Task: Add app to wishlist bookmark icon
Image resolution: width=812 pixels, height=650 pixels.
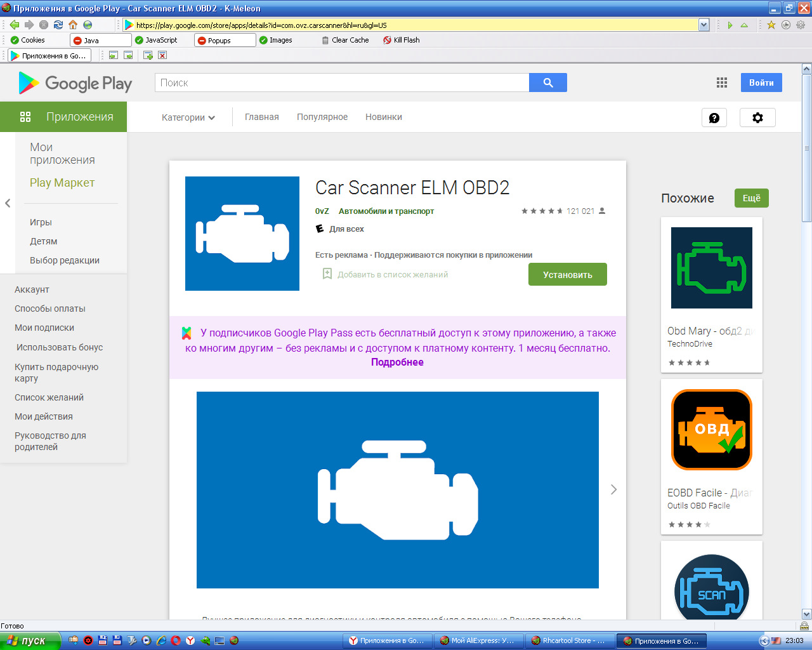Action: 327,274
